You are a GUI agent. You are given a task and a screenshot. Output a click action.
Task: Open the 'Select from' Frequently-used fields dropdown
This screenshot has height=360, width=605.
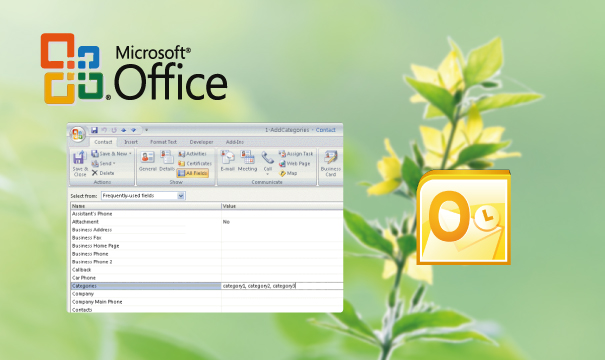click(143, 196)
